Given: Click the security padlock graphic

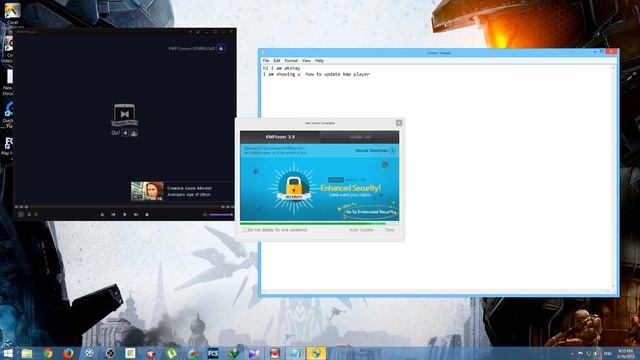Looking at the screenshot, I should 293,189.
